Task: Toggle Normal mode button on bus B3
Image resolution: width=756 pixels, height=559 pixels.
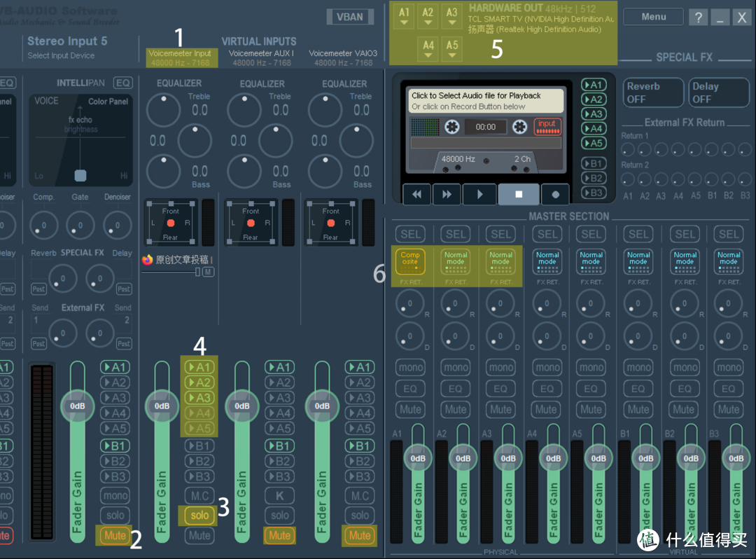Action: click(729, 261)
